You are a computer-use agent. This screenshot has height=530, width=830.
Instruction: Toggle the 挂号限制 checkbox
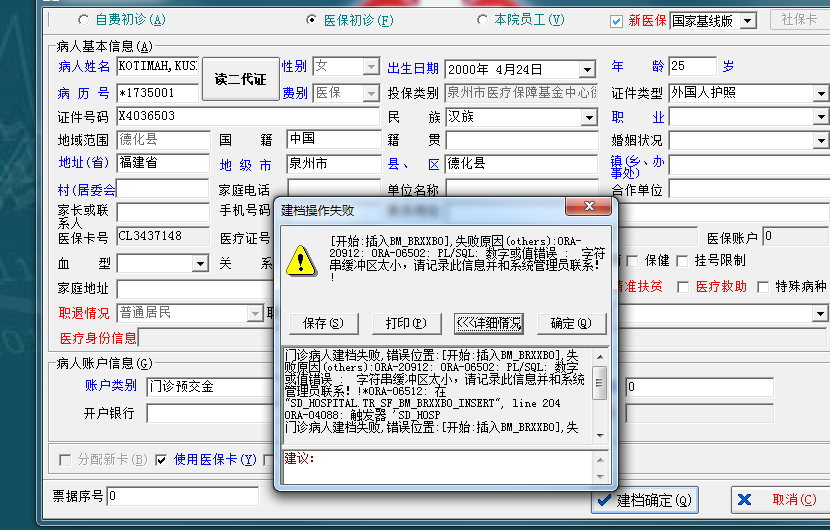(682, 260)
